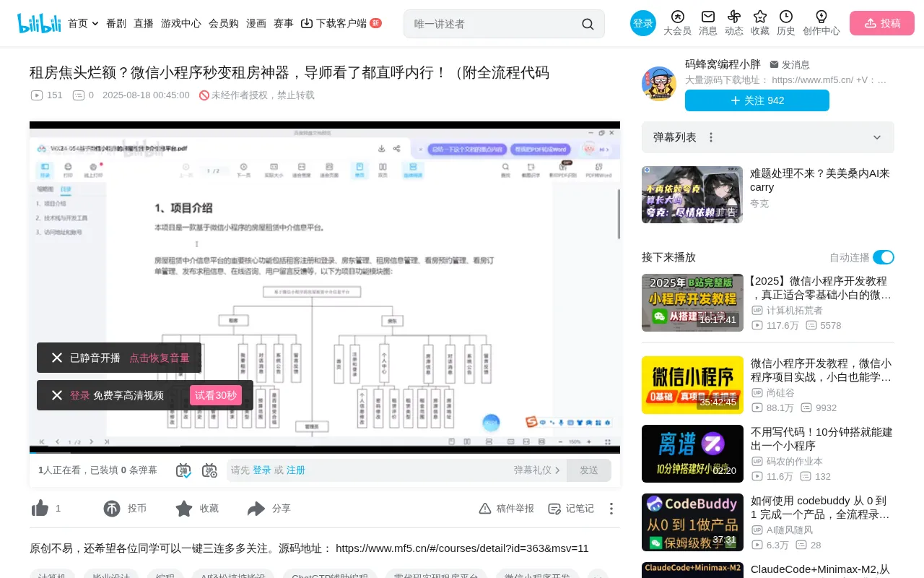Open 记笔记 note-taking
Screen dimensions: 924x578
[x=571, y=509]
